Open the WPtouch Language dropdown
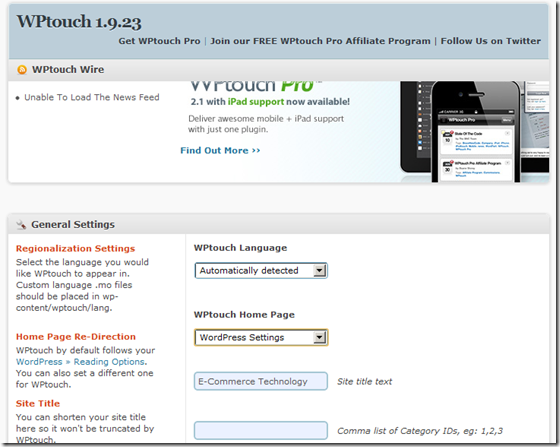560x447 pixels. (x=261, y=271)
